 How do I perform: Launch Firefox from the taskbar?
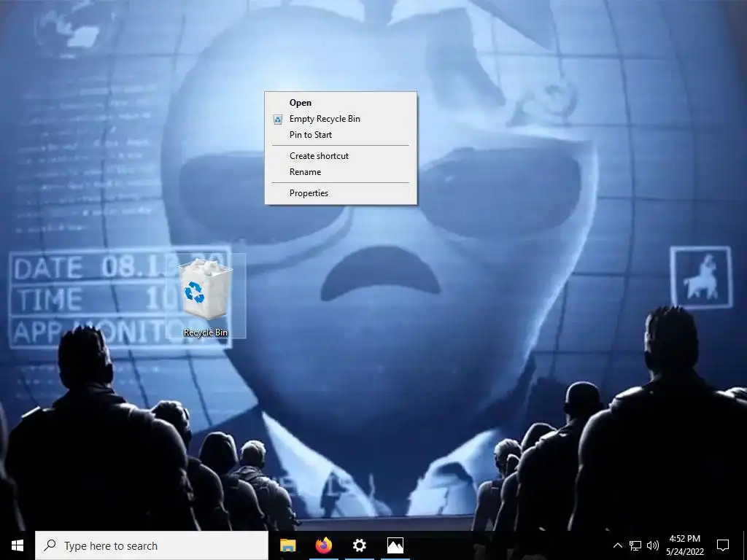tap(323, 545)
